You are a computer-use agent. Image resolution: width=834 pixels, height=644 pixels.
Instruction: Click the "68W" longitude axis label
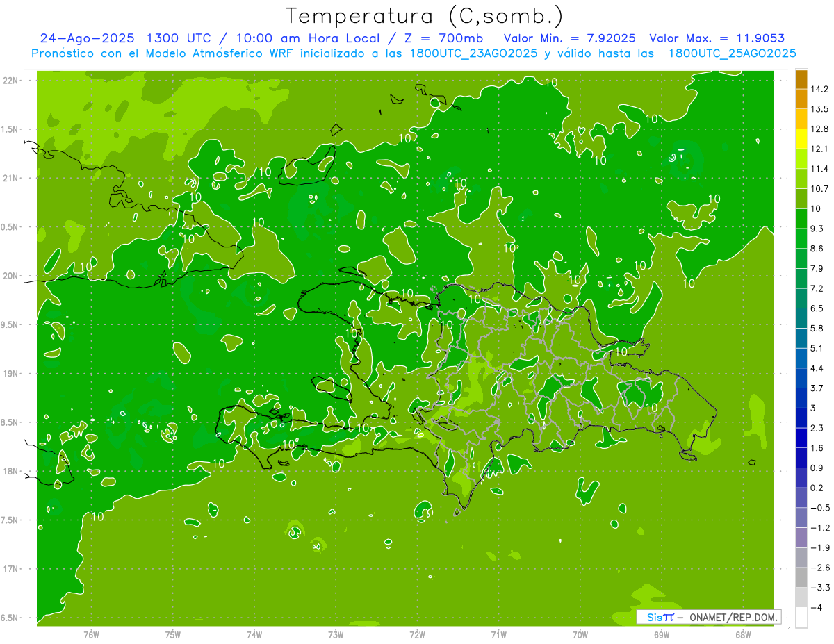pos(743,635)
